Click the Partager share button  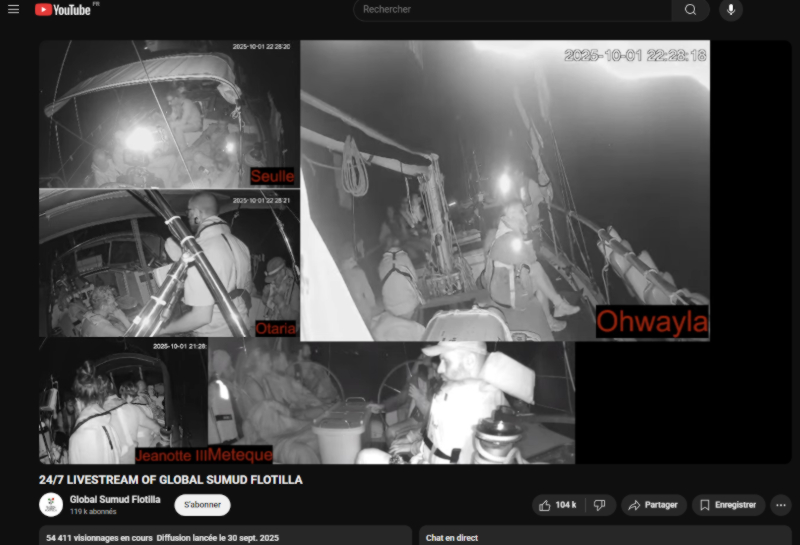point(653,505)
